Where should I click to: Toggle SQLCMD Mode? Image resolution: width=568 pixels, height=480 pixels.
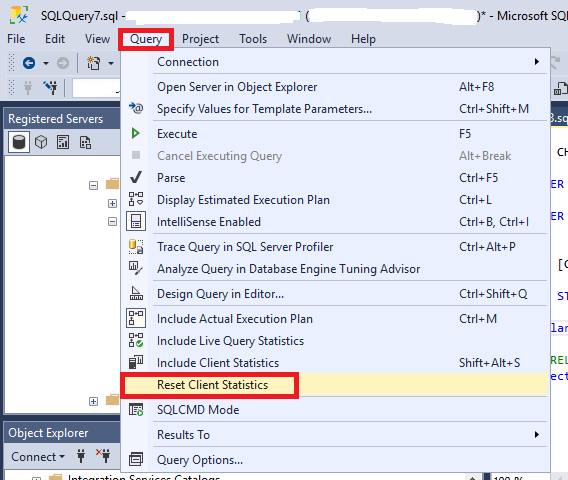pyautogui.click(x=335, y=410)
